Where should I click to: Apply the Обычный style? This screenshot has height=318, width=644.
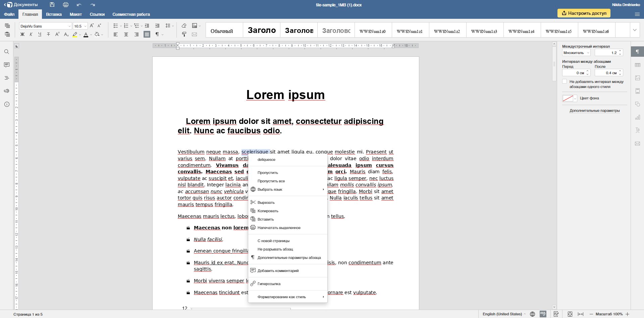(224, 31)
